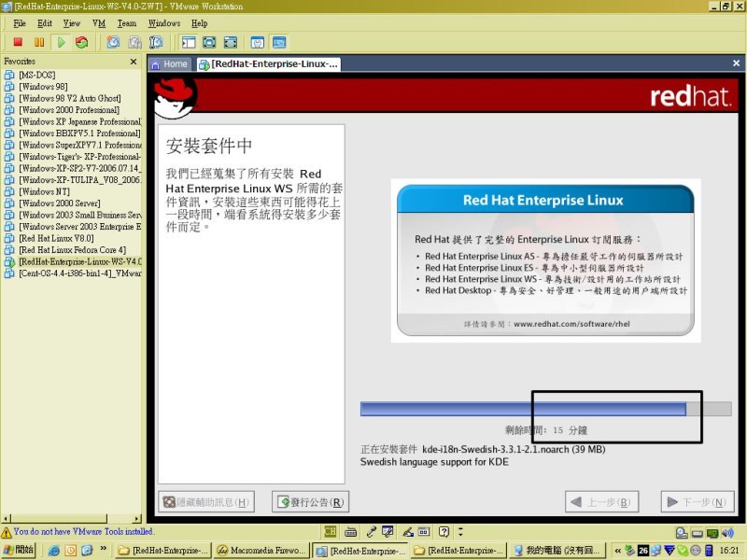
Task: Click the Suspend VM toolbar icon
Action: point(39,42)
